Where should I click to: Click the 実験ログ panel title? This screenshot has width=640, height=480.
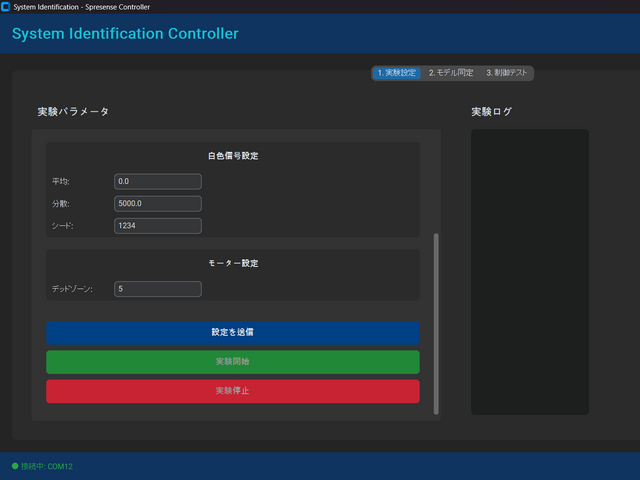(491, 111)
